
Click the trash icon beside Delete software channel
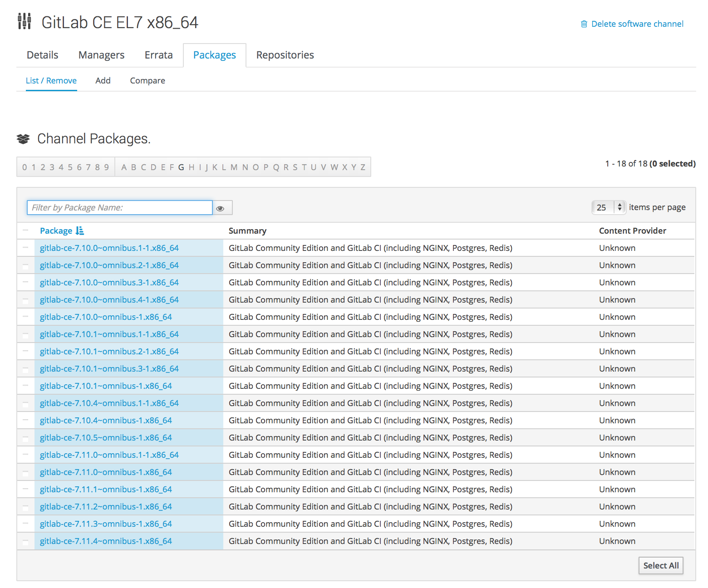coord(584,24)
